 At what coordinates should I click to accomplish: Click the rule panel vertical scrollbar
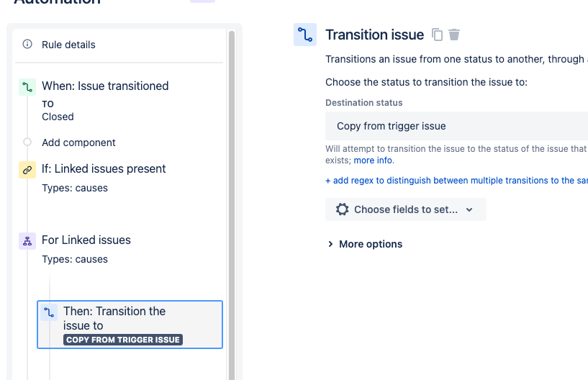click(x=232, y=205)
